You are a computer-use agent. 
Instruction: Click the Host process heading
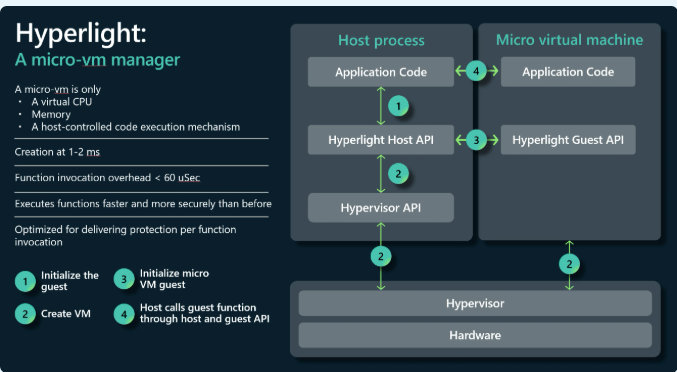(x=381, y=40)
